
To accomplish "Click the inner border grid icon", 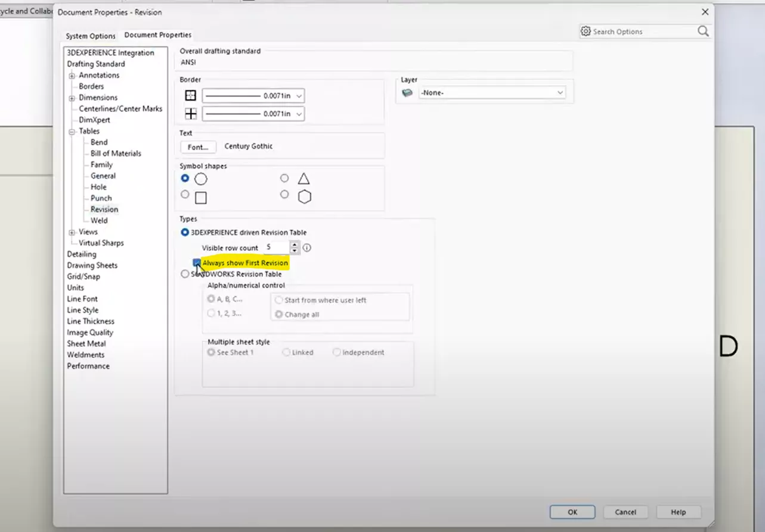I will pos(191,114).
